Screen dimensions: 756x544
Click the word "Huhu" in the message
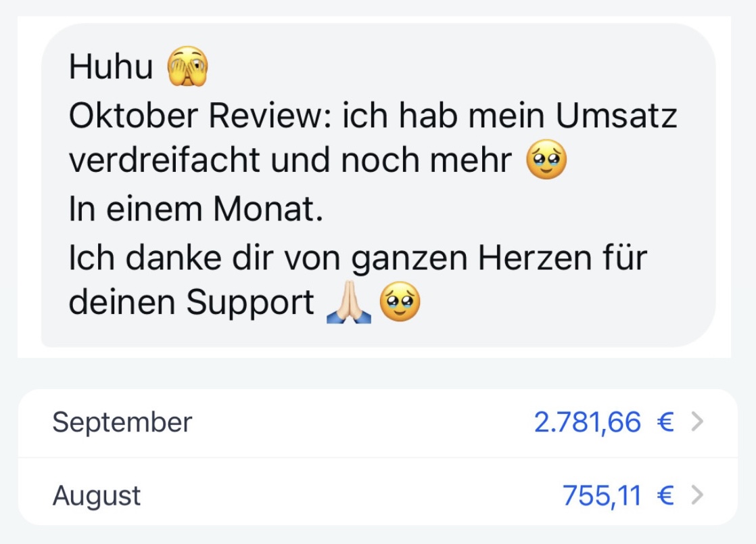[x=111, y=66]
